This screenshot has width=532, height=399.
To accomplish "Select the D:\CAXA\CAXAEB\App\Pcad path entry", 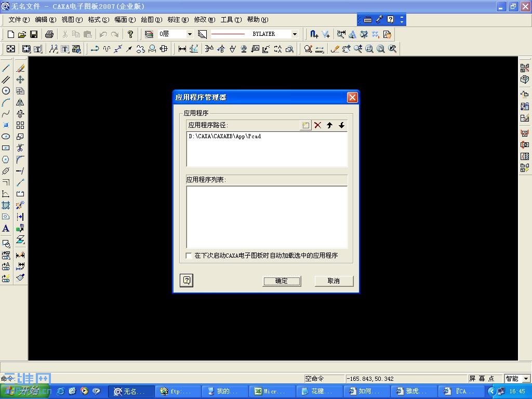I will coord(224,137).
